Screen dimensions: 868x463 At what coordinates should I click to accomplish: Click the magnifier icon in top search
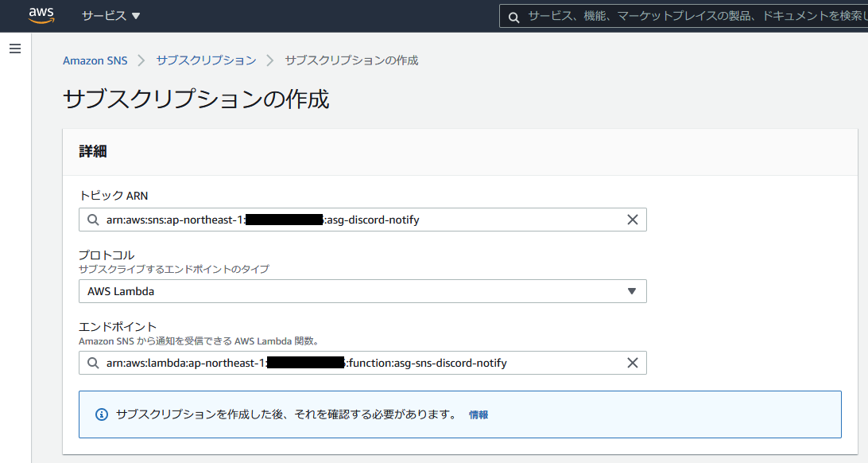[513, 18]
